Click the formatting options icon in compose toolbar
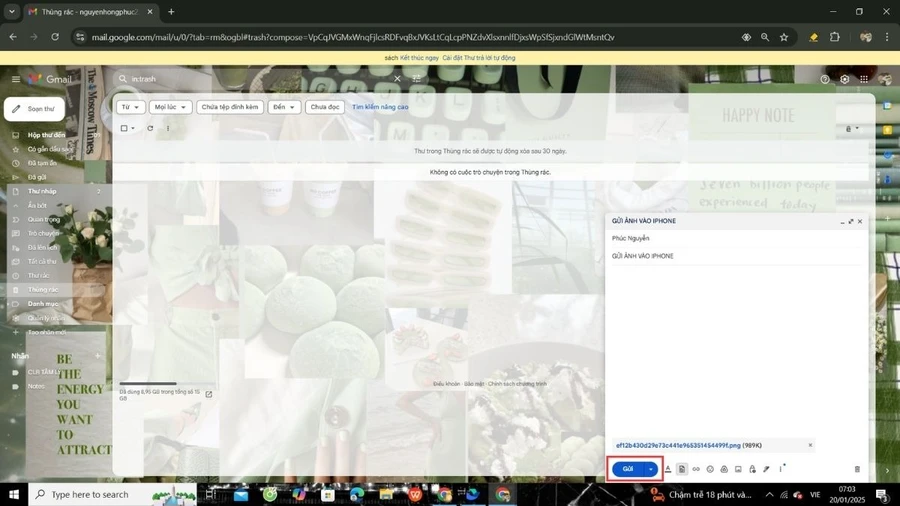900x506 pixels. tap(668, 469)
